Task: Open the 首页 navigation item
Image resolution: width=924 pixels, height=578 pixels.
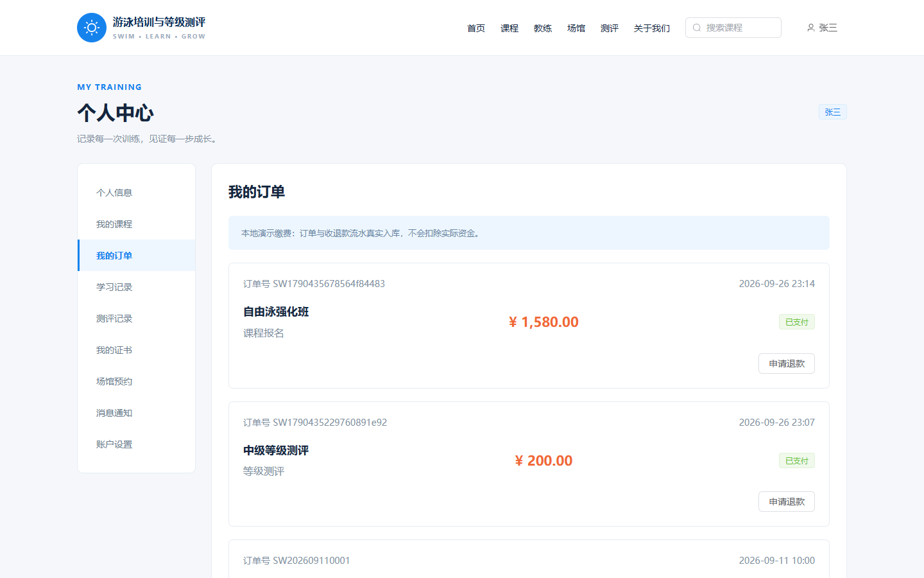Action: 476,28
